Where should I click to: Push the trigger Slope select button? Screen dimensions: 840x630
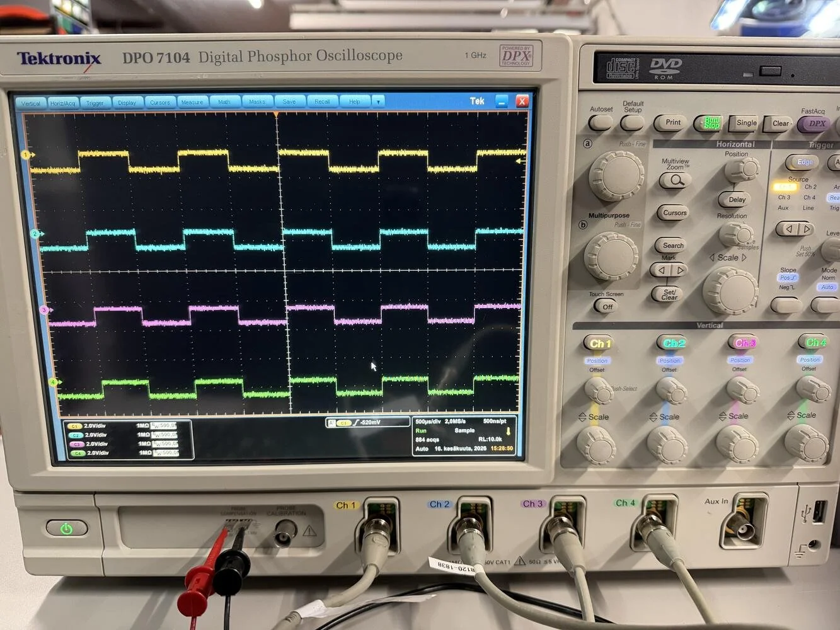[x=786, y=306]
